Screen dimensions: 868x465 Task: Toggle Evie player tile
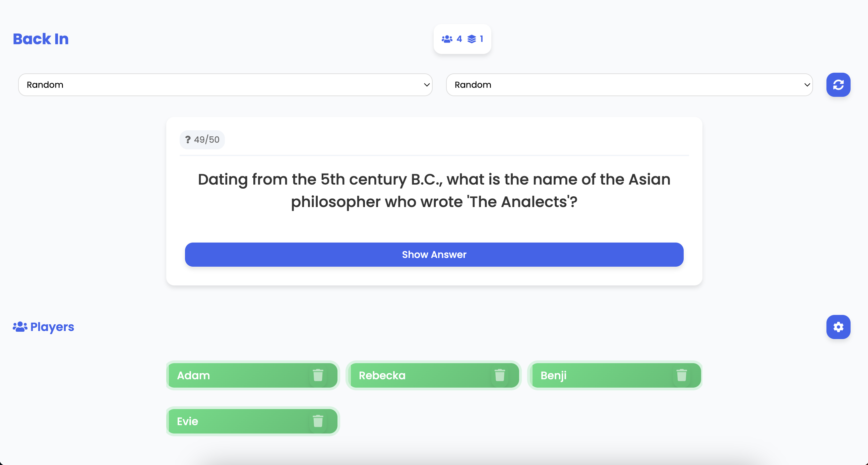pos(253,421)
